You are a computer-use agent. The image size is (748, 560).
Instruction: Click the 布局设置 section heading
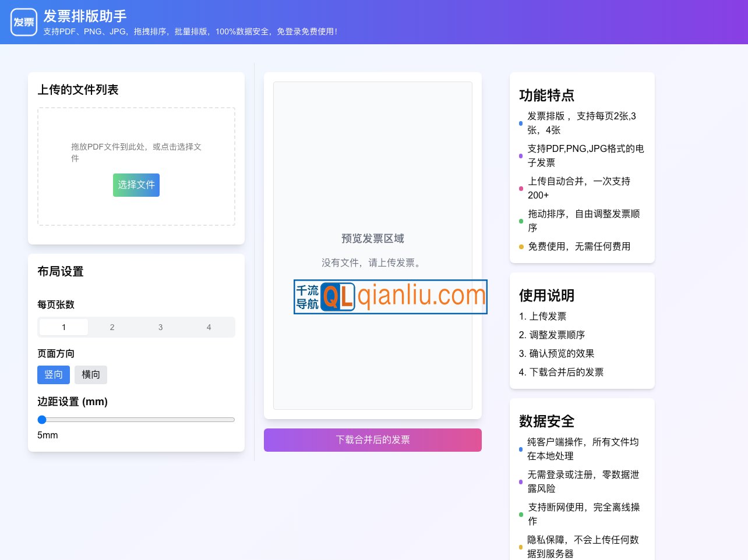60,272
